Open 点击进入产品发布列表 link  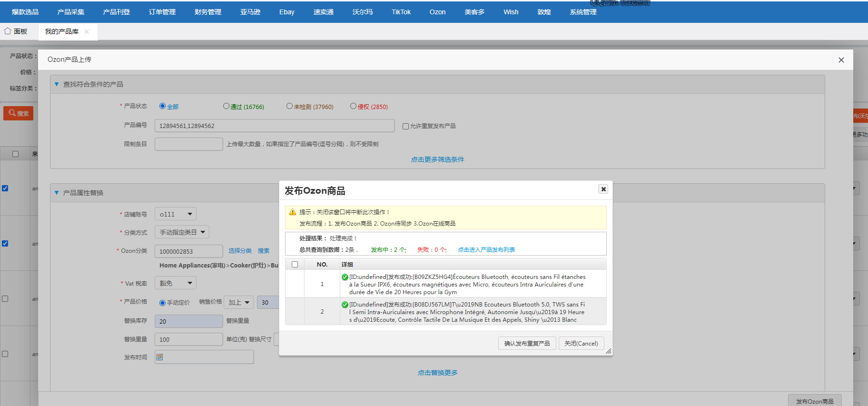[x=486, y=249]
